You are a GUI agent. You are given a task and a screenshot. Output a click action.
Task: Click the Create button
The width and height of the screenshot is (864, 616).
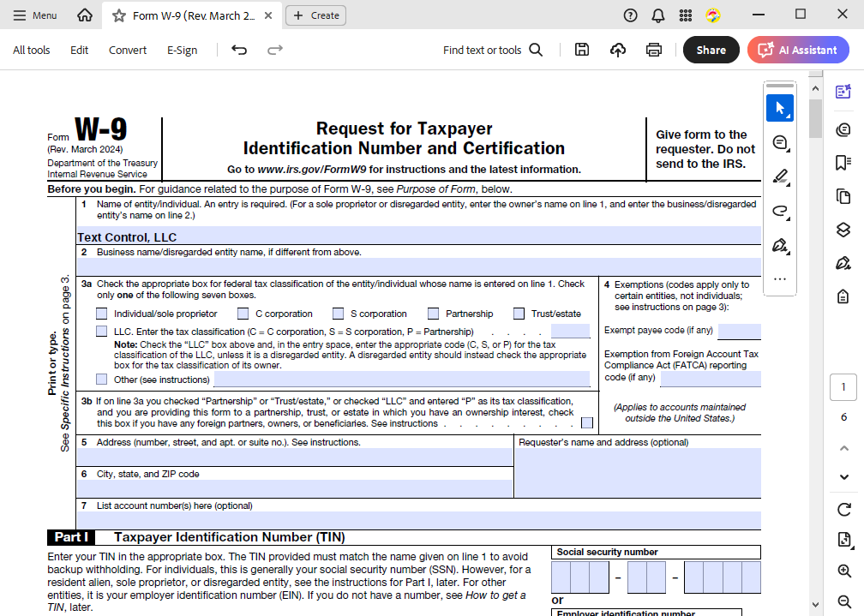pos(315,15)
